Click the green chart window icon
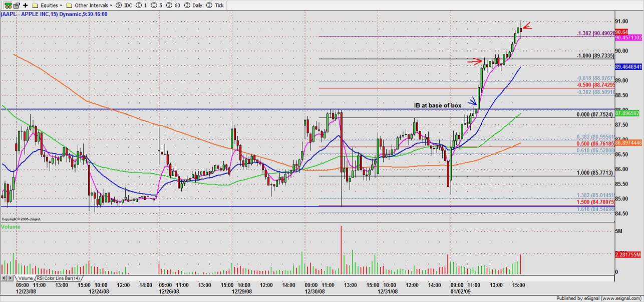 pos(8,4)
